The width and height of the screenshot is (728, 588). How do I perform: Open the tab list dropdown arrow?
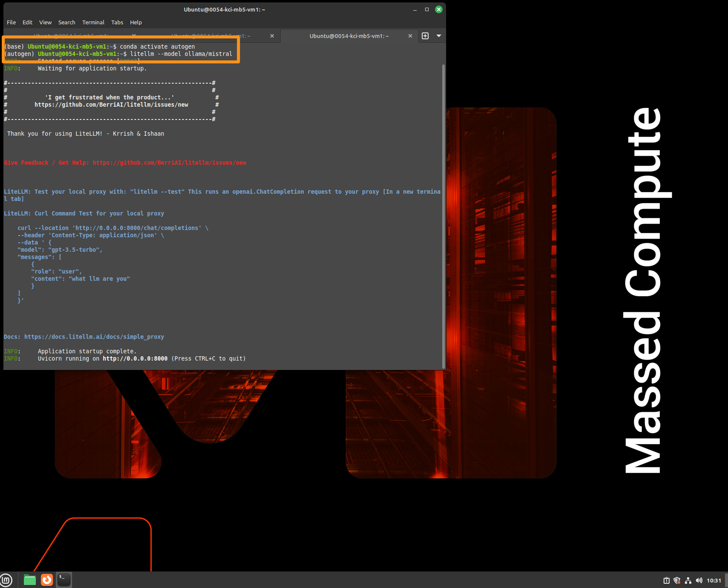tap(439, 36)
